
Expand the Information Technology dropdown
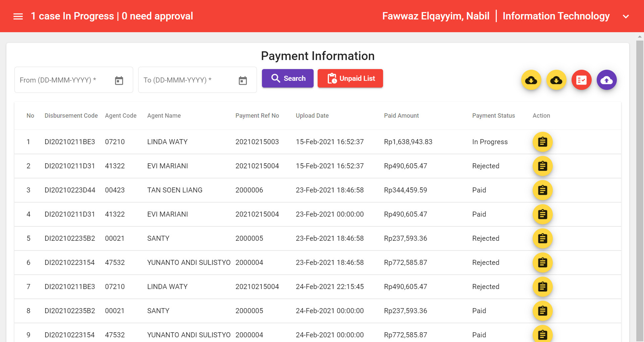point(626,16)
